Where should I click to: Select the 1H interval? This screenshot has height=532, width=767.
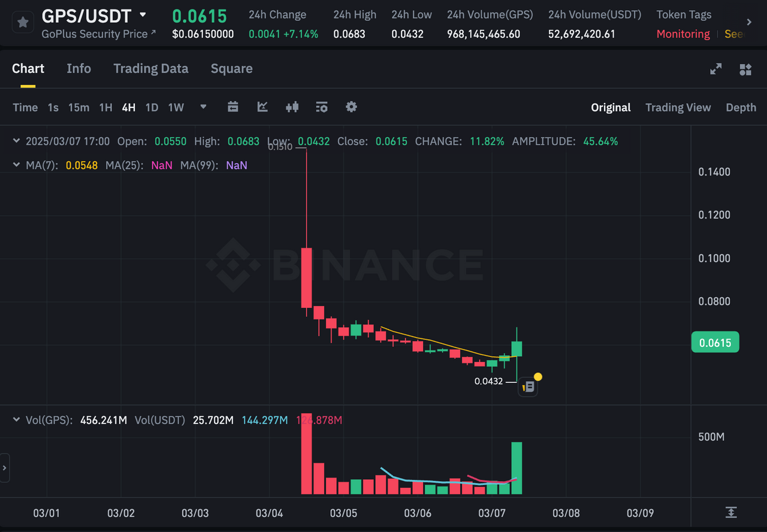[x=106, y=107]
